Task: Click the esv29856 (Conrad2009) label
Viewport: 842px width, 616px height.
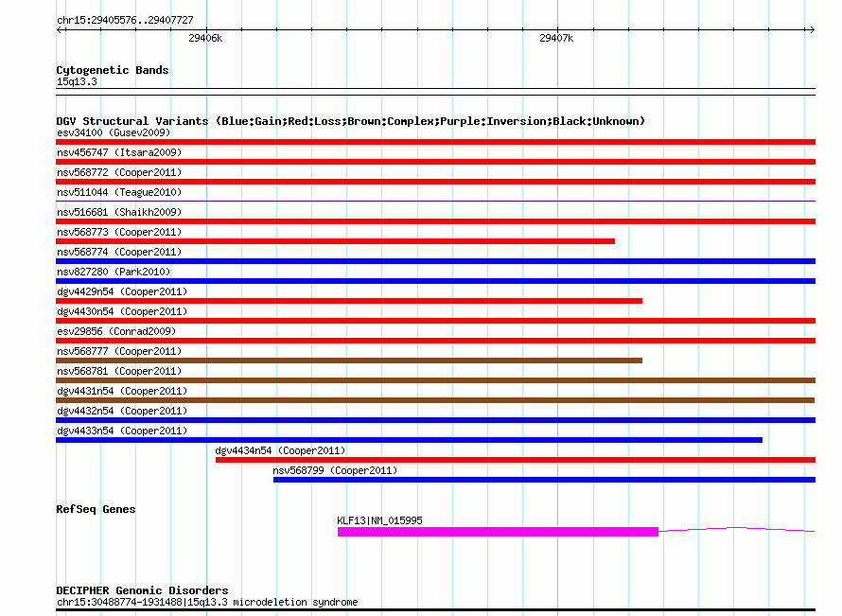Action: point(116,331)
